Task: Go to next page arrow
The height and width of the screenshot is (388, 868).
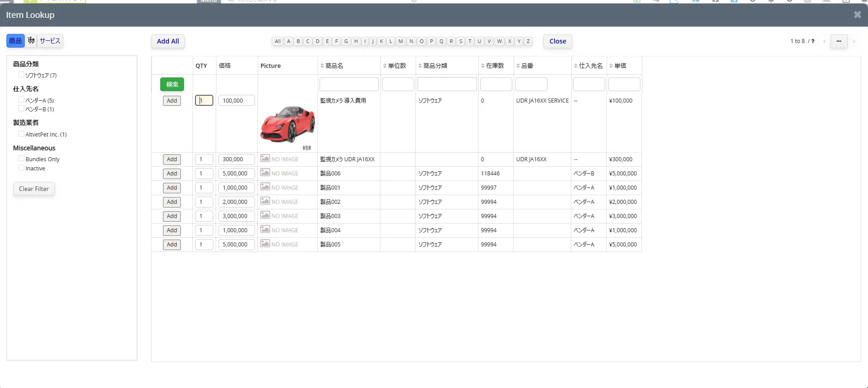Action: pos(854,41)
